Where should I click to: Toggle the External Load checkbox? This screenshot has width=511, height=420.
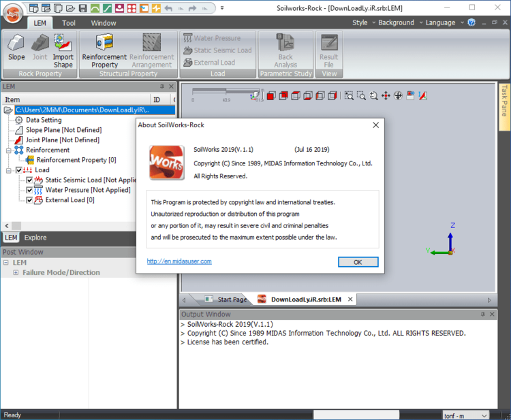[29, 200]
